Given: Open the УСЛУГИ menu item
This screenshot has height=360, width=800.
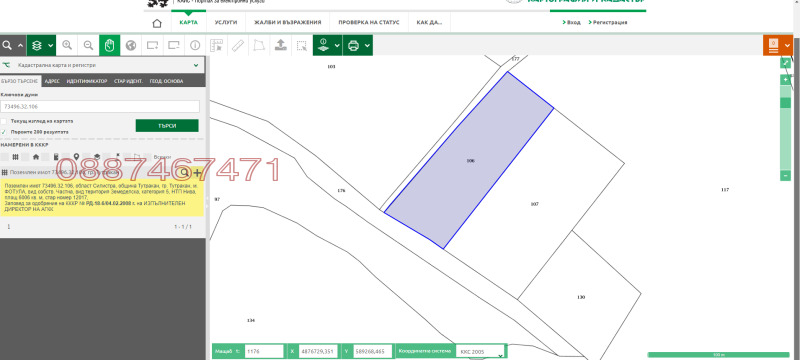Looking at the screenshot, I should pos(226,22).
